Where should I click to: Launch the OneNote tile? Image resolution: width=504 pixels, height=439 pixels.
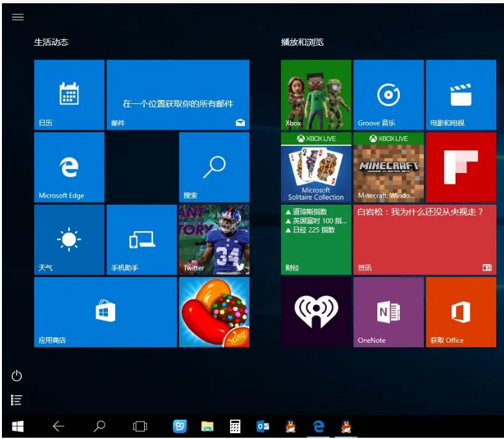click(388, 312)
